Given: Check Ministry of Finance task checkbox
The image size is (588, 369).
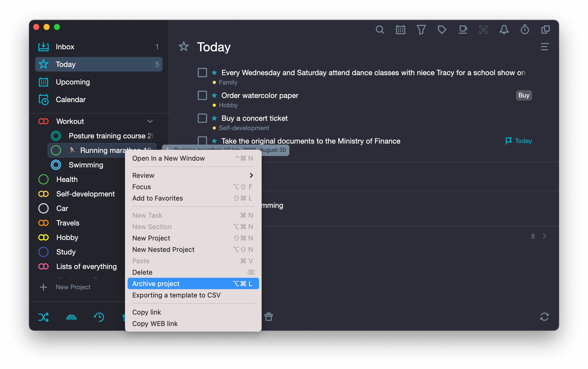Looking at the screenshot, I should (202, 140).
